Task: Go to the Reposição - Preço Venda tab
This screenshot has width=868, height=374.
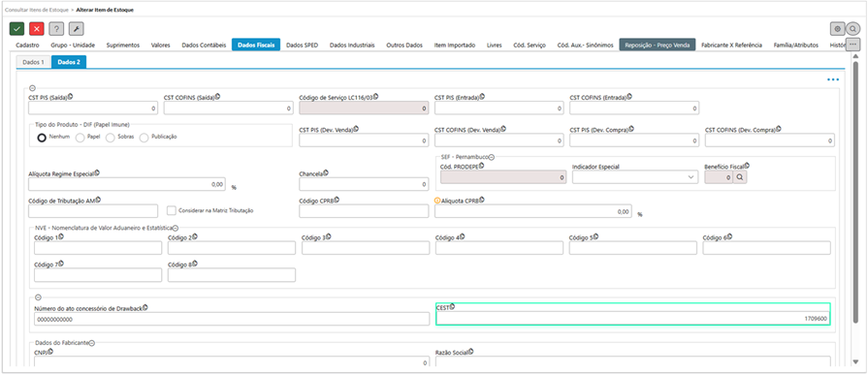Action: click(x=658, y=45)
